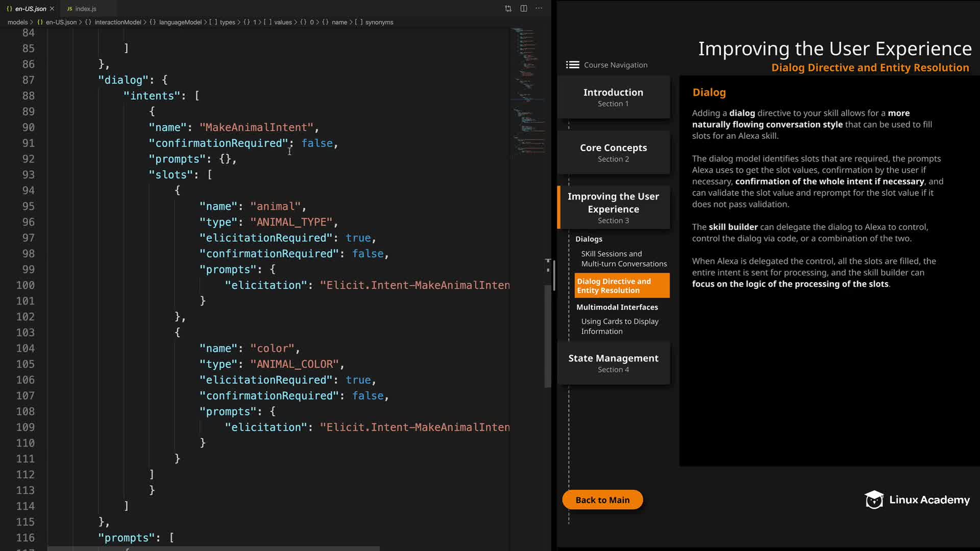This screenshot has height=551, width=980.
Task: Open the Introduction Section 1 card
Action: tap(613, 97)
